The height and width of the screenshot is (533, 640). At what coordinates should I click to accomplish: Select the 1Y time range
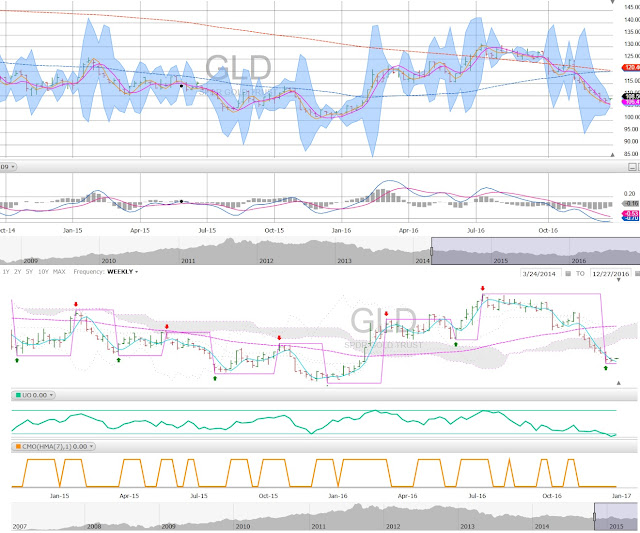pyautogui.click(x=6, y=272)
